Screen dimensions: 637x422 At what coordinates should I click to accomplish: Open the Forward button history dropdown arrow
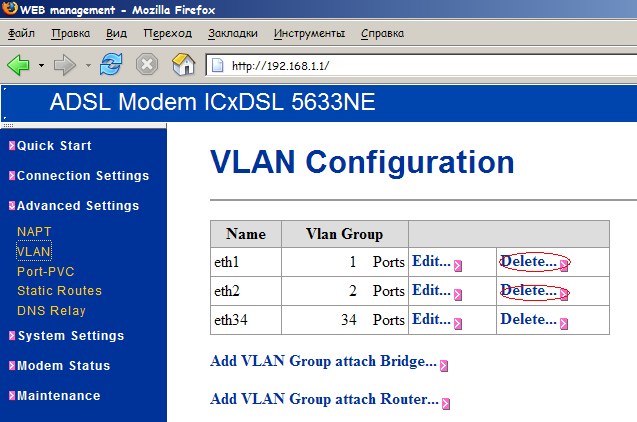(x=88, y=65)
